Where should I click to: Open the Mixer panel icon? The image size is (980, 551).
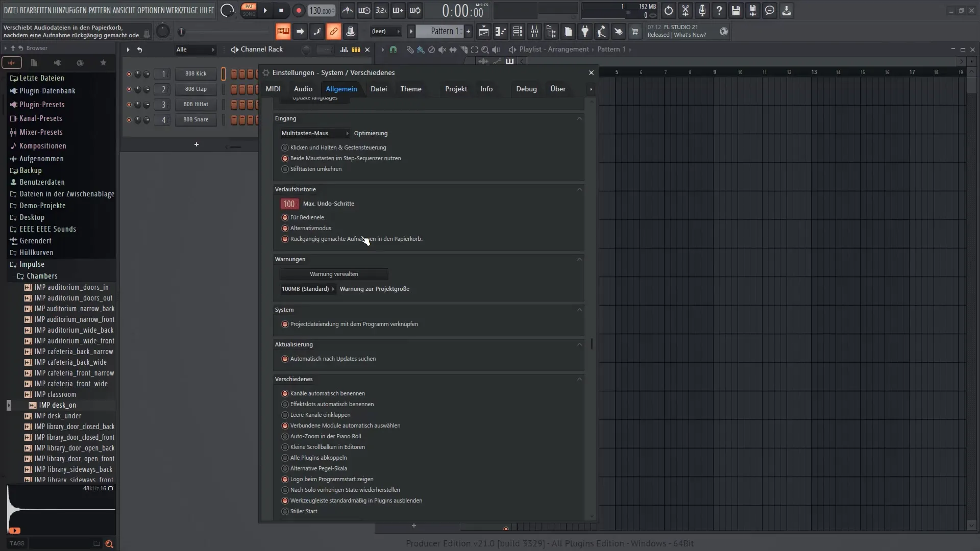(534, 32)
